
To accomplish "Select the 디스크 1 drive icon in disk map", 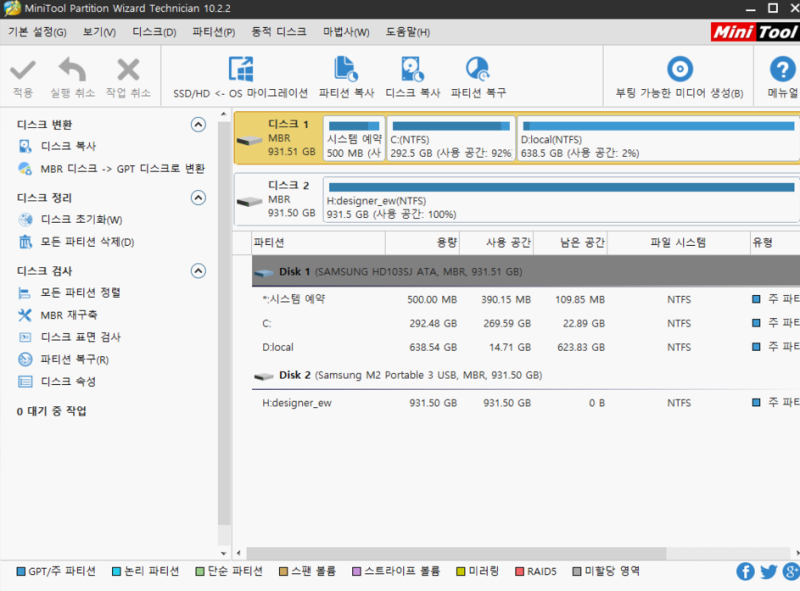I will [249, 140].
